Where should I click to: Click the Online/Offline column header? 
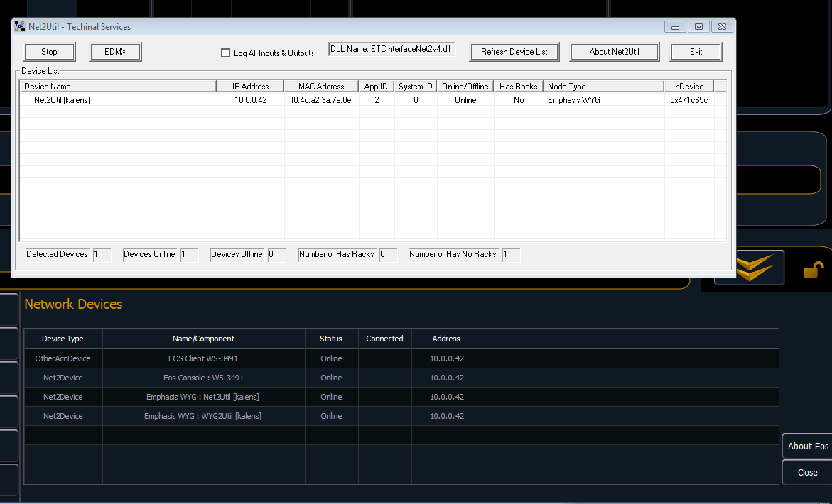(465, 87)
